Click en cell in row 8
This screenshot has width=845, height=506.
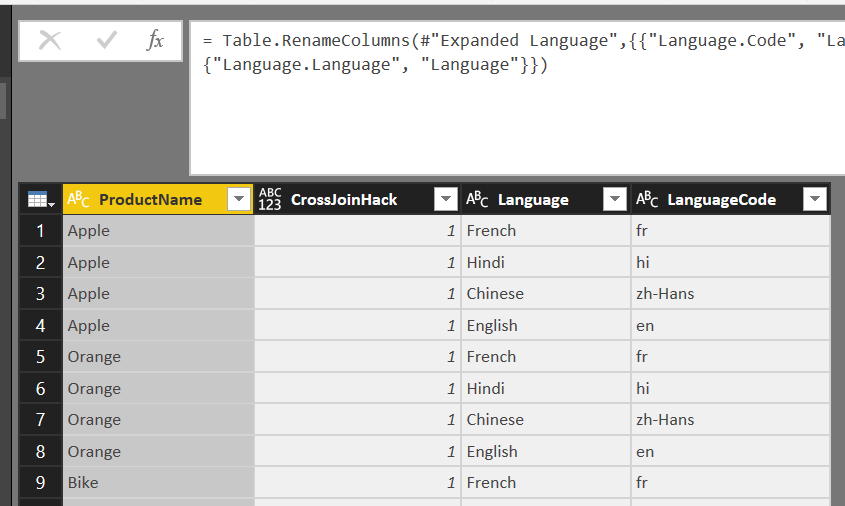(730, 452)
